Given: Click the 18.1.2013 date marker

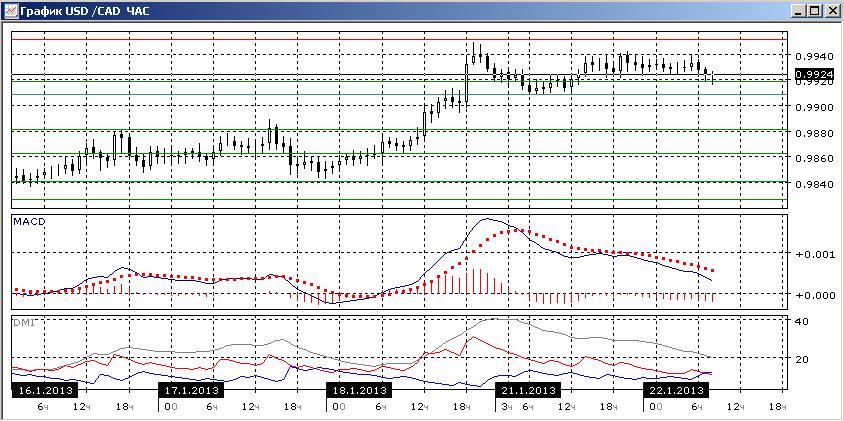Looking at the screenshot, I should coord(359,390).
